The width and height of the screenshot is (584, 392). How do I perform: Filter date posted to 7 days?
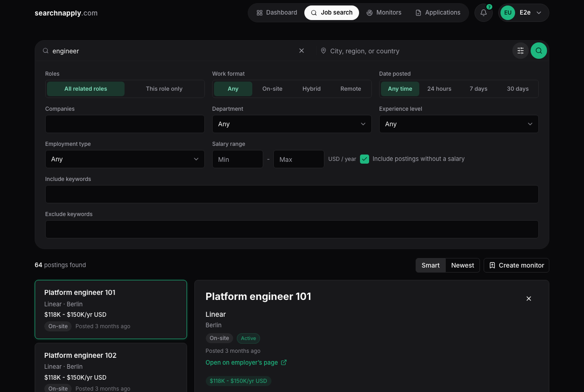pyautogui.click(x=479, y=89)
